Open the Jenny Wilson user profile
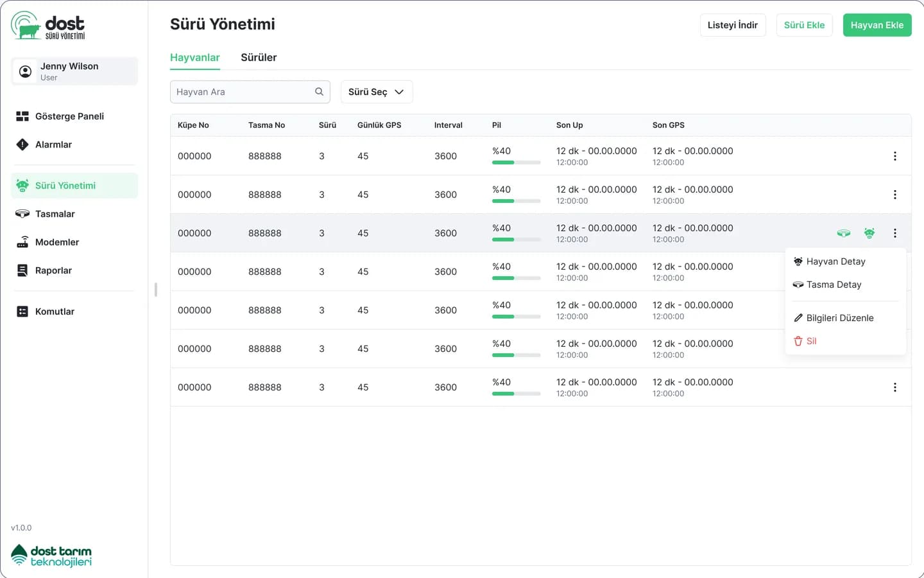This screenshot has height=578, width=924. tap(74, 71)
